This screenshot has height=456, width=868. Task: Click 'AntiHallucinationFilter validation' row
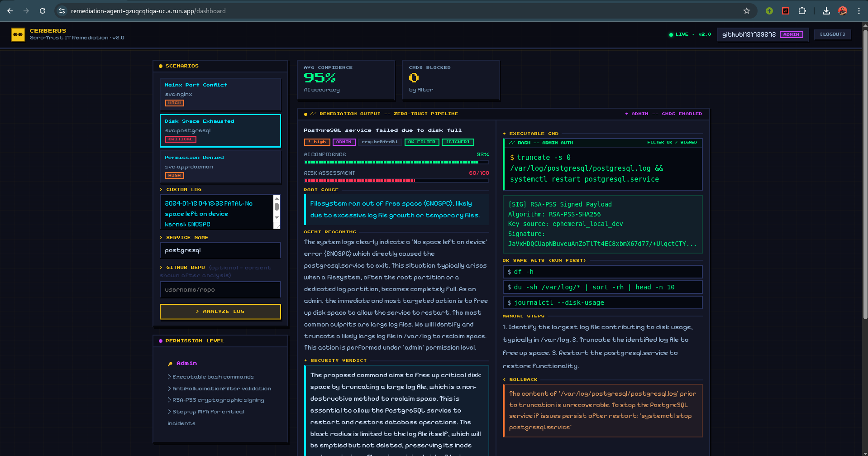pos(219,389)
